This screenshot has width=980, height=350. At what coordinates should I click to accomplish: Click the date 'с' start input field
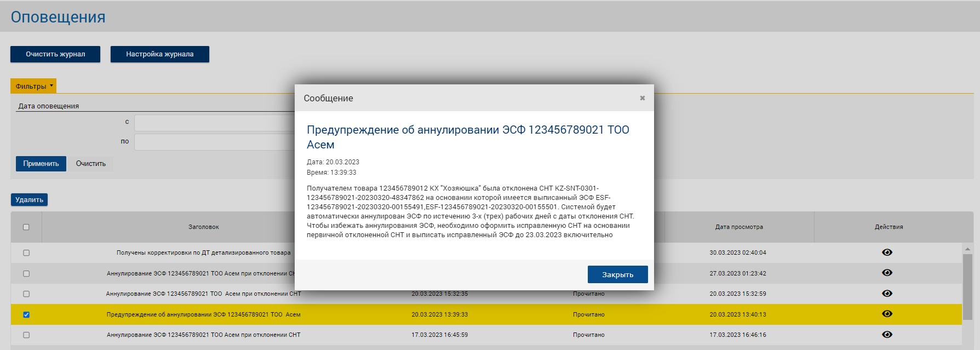[x=214, y=123]
